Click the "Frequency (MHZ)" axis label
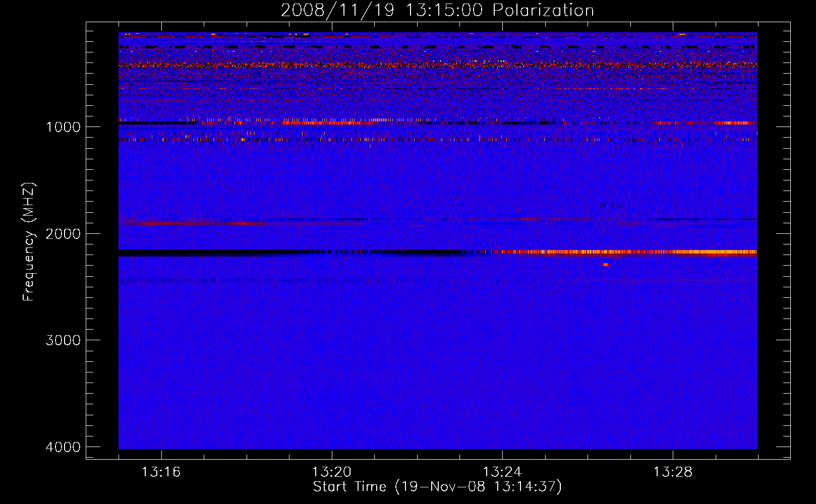The image size is (816, 504). point(29,242)
